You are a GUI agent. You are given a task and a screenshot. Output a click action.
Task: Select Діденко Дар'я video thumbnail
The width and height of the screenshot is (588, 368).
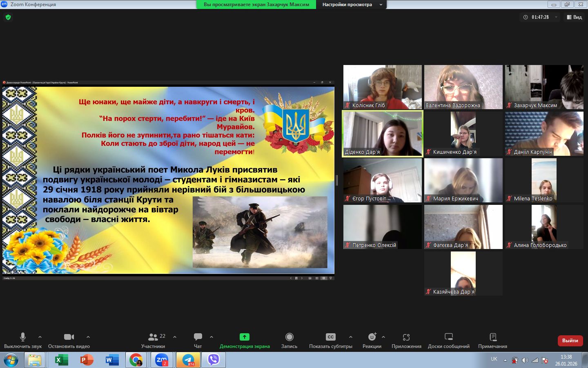tap(382, 134)
